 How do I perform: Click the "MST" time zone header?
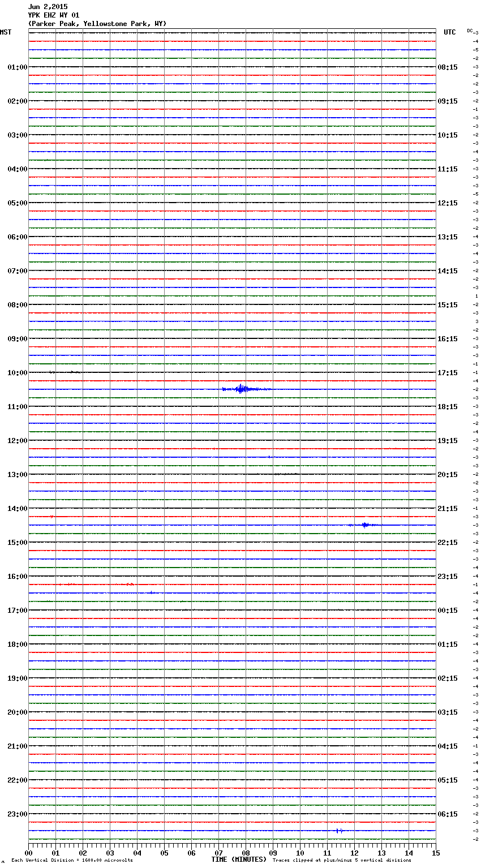coord(6,32)
